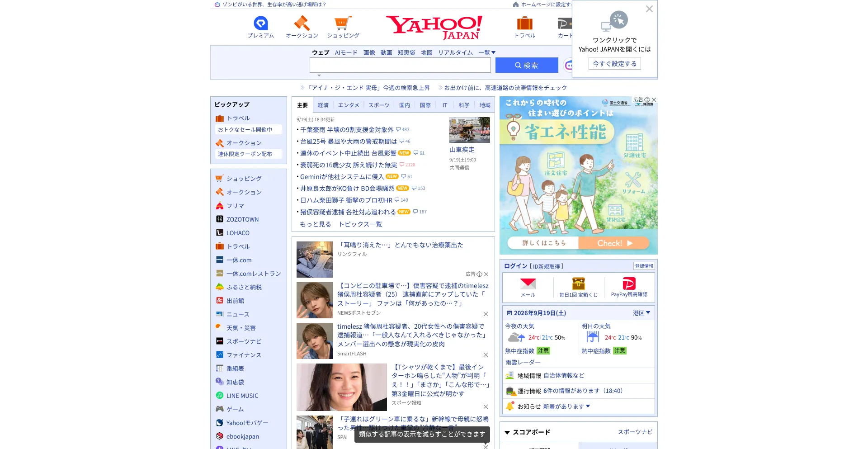Viewport: 868px width, 449px height.
Task: Click the フリマ icon in the sidebar
Action: 220,205
